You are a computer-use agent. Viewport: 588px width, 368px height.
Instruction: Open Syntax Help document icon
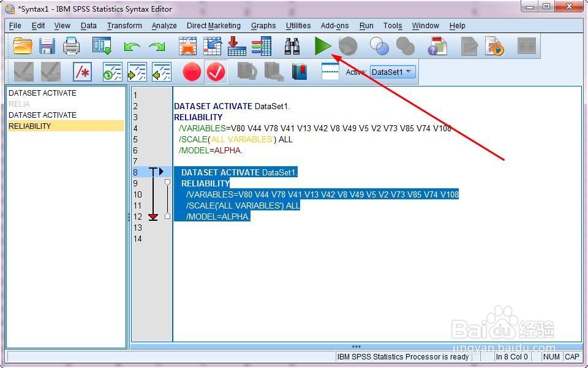tap(437, 46)
